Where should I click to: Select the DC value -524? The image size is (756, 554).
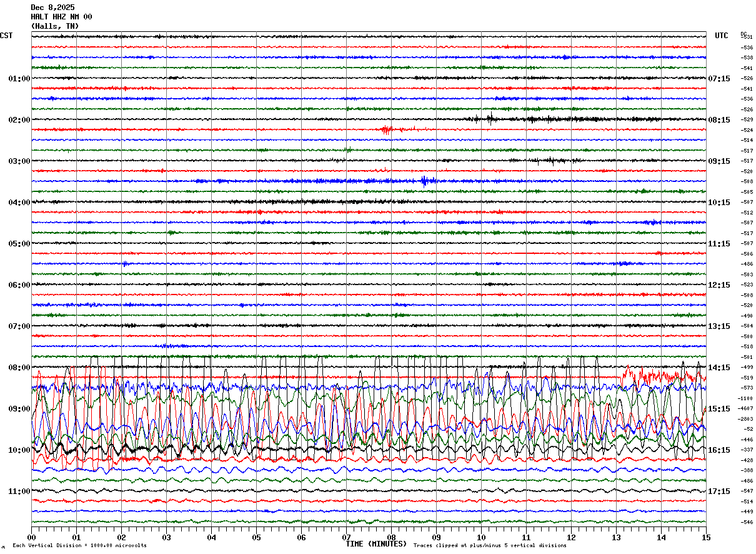[747, 130]
